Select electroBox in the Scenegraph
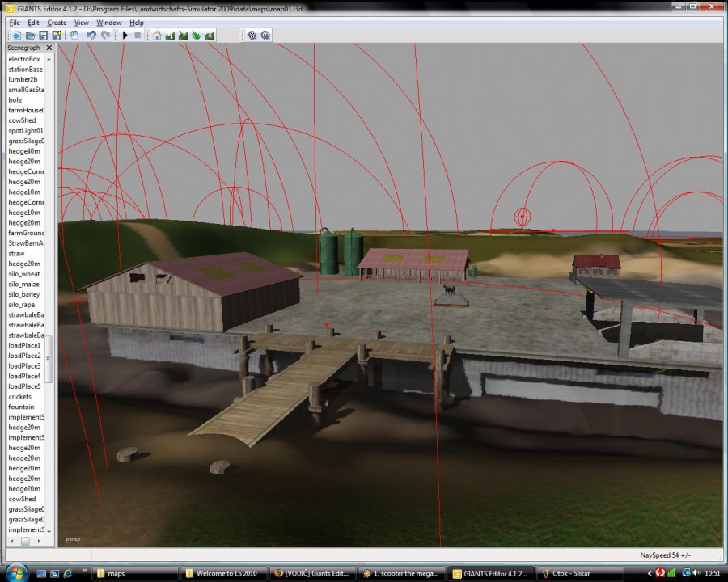The image size is (728, 582). pyautogui.click(x=24, y=59)
